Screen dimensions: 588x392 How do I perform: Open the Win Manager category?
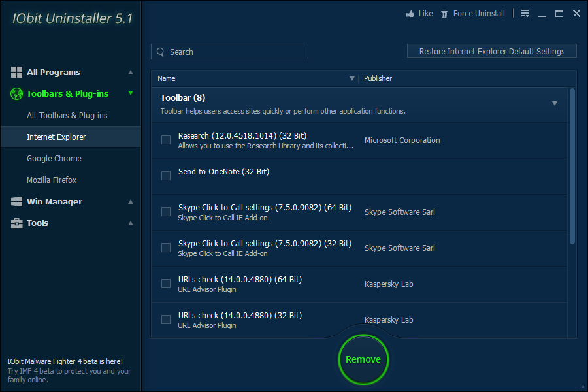point(54,202)
